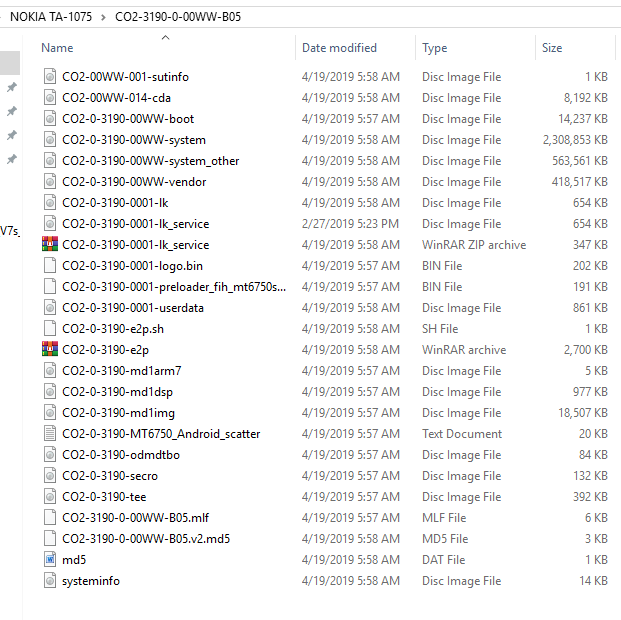The height and width of the screenshot is (620, 621).
Task: Click the md1dsp disc image icon
Action: click(x=50, y=391)
